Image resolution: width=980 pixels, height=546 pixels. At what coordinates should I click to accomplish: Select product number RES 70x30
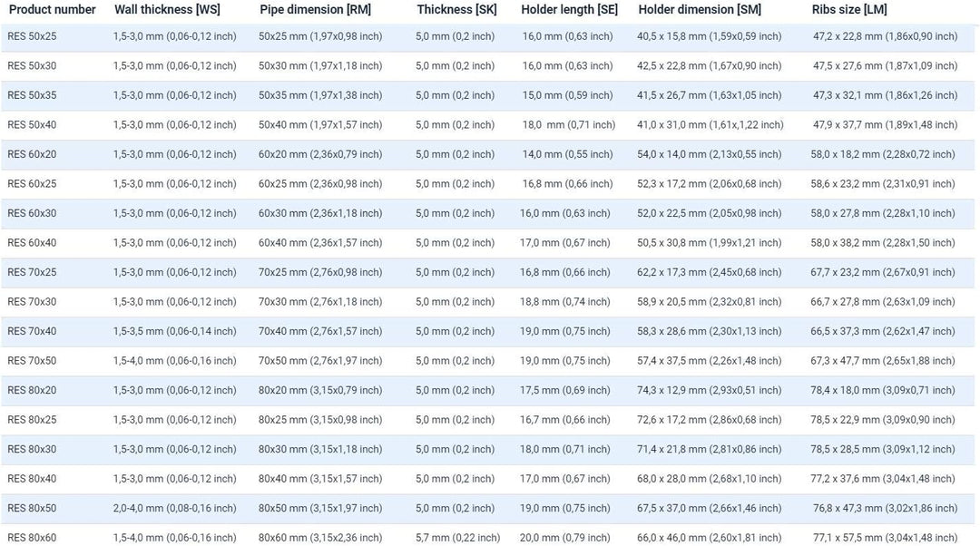(x=32, y=301)
